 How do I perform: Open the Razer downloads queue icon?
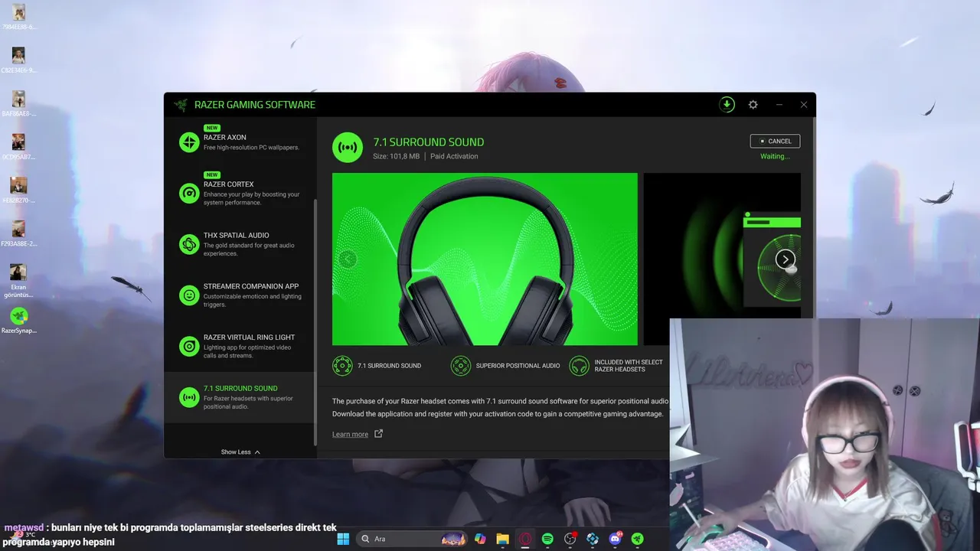[x=727, y=105]
